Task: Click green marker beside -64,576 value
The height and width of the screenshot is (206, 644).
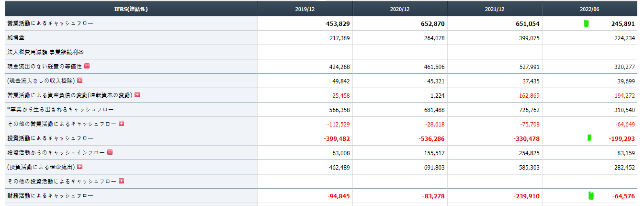Action: pyautogui.click(x=591, y=195)
